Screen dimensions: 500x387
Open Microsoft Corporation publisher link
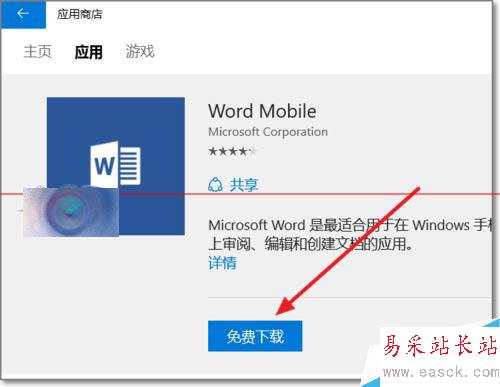pyautogui.click(x=268, y=132)
